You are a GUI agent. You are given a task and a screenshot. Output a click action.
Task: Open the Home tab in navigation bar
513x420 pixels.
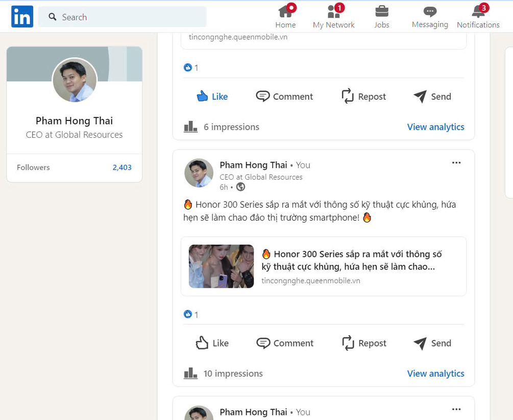point(286,16)
